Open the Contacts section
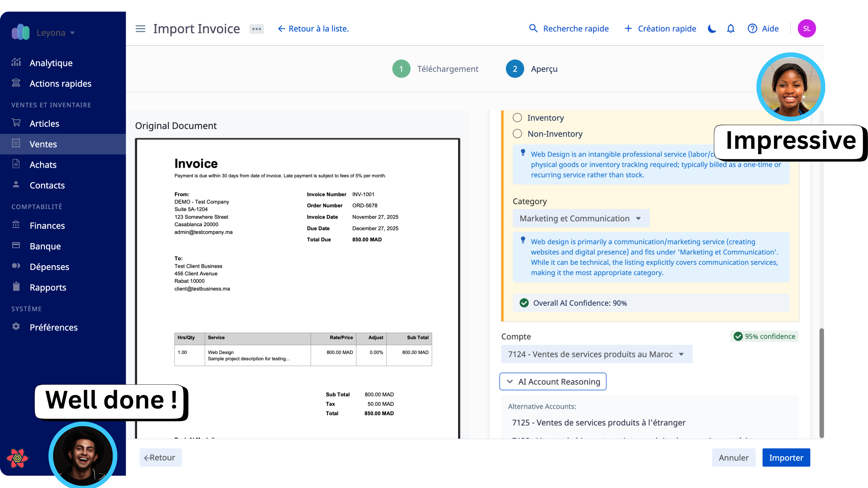 47,185
